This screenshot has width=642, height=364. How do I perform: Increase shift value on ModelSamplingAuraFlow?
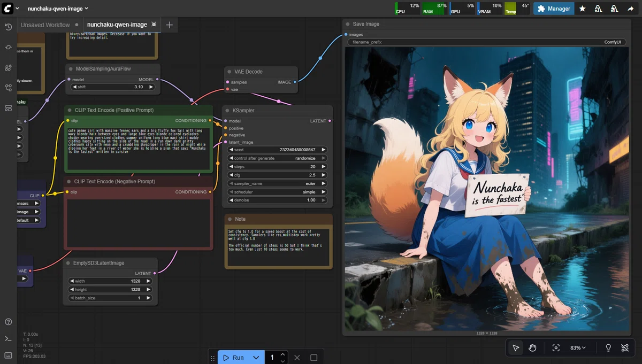coord(150,87)
